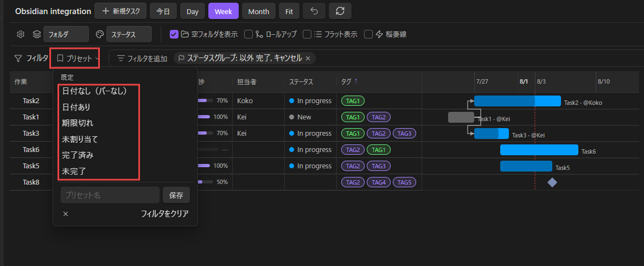This screenshot has height=266, width=644.
Task: Select preset 未完了
Action: [x=74, y=171]
